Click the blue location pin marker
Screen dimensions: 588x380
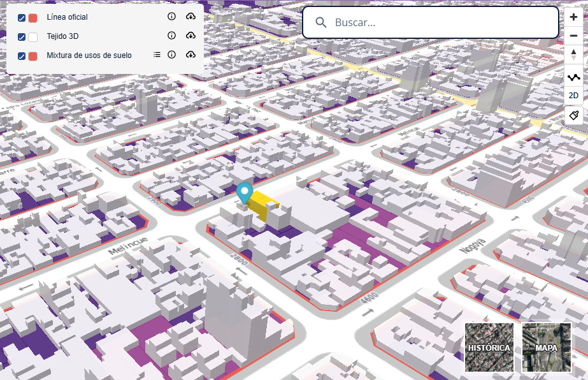coord(245,192)
